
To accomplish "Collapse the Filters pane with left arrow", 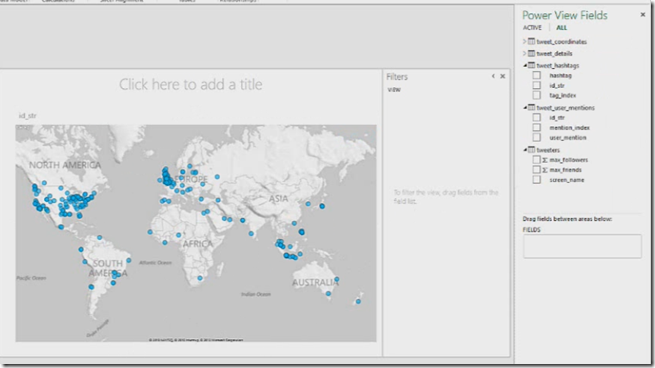I will pyautogui.click(x=493, y=76).
